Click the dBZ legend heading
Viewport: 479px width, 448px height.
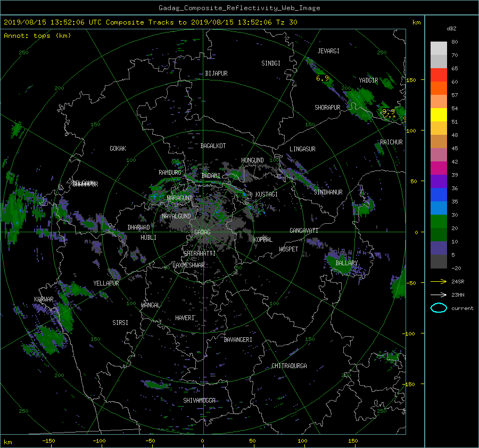pyautogui.click(x=451, y=29)
